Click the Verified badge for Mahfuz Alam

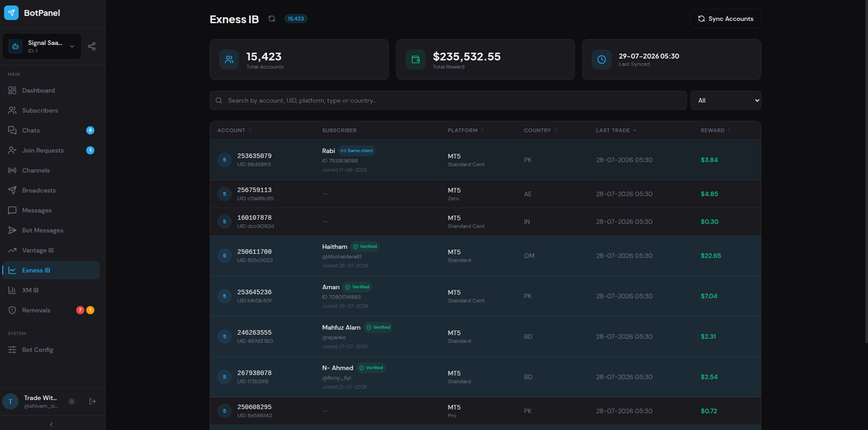point(378,327)
